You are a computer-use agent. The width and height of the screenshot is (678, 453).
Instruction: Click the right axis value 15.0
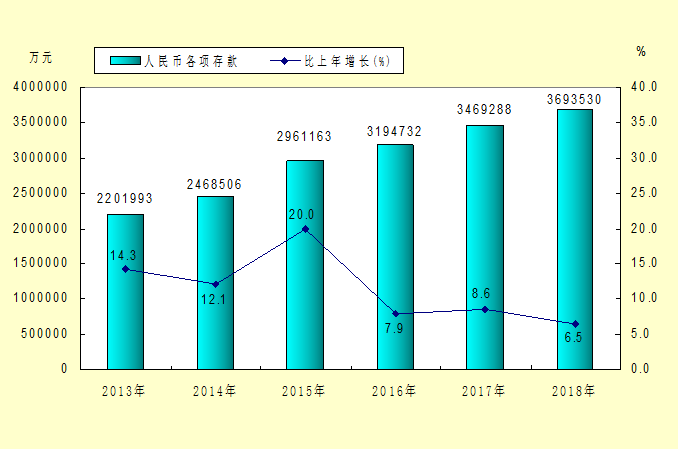click(x=644, y=263)
